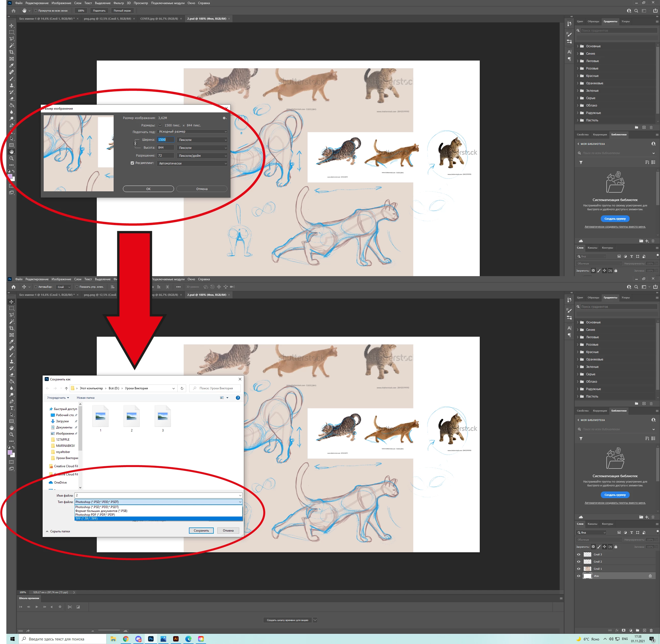The width and height of the screenshot is (660, 644).
Task: Toggle the constrain proportions chain link
Action: tap(135, 143)
